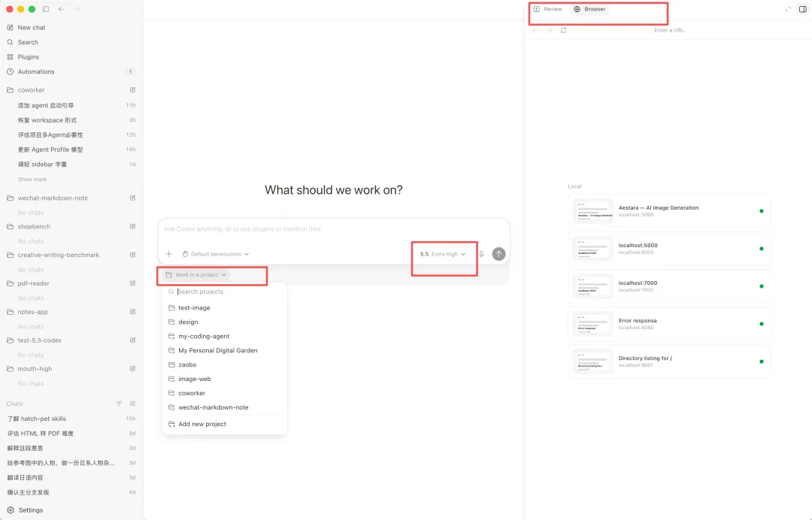Click Show more under coworker chats
Screen dimensions: 812x520
pos(32,179)
